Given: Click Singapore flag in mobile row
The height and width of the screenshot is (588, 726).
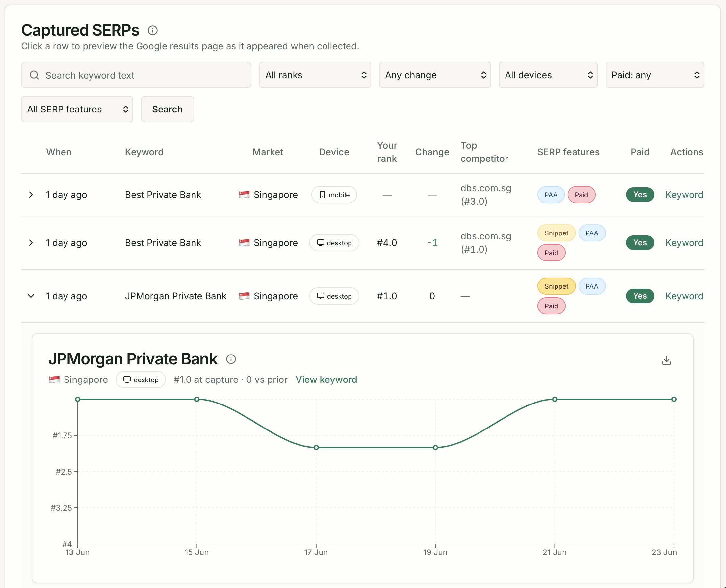Looking at the screenshot, I should (x=244, y=195).
